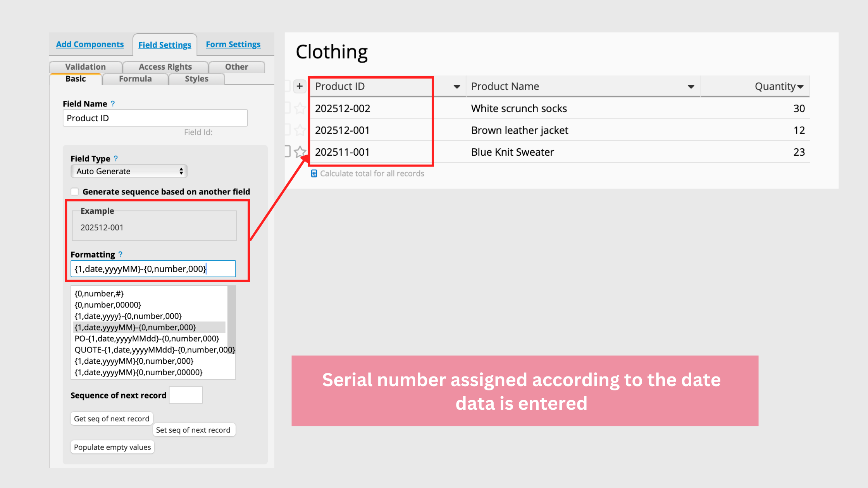Switch to the Form Settings tab
Image resolution: width=868 pixels, height=488 pixels.
coord(233,45)
